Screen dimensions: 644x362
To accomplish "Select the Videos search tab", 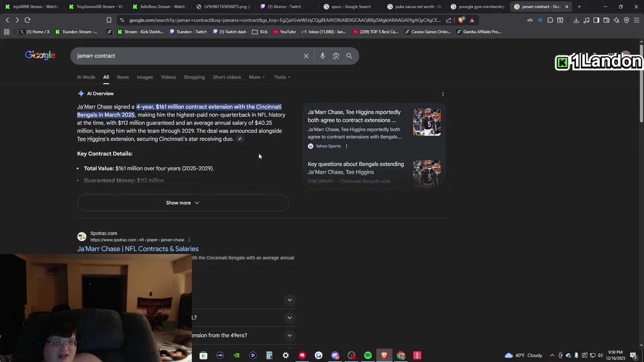I will click(169, 77).
